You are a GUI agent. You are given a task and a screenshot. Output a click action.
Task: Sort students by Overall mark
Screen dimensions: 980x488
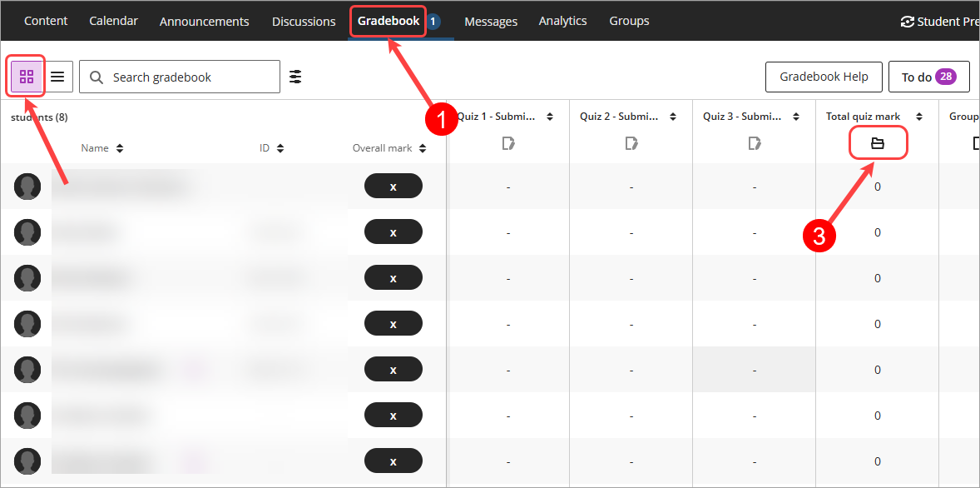tap(423, 148)
